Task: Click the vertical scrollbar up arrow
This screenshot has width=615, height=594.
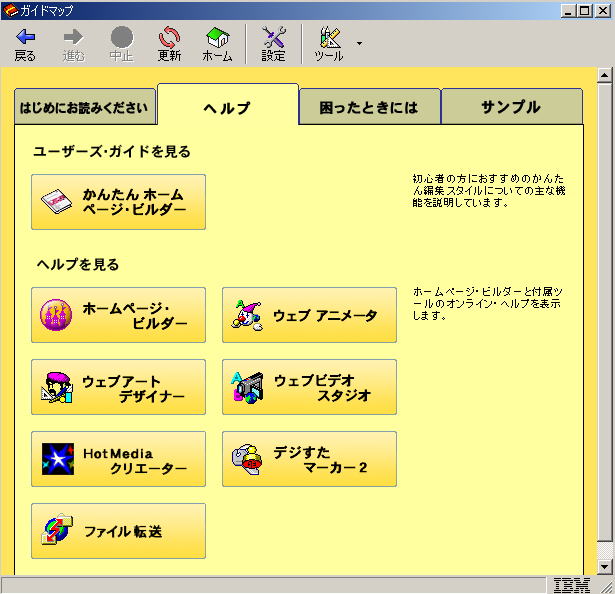Action: tap(603, 76)
